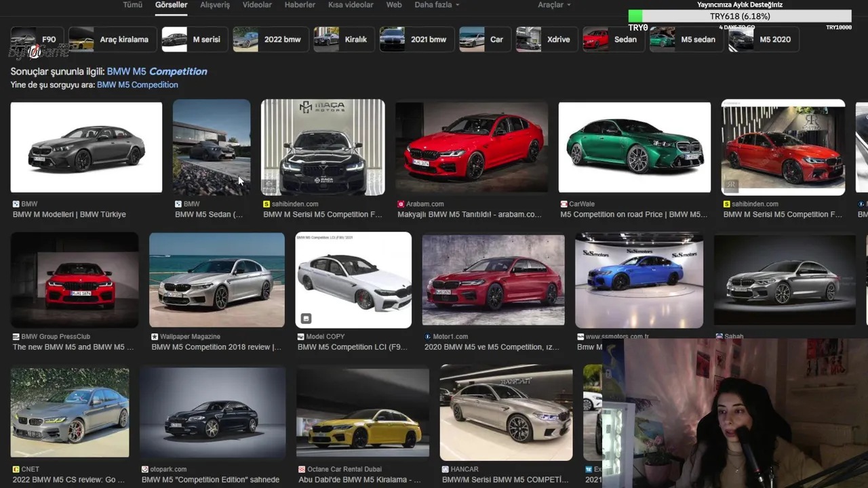Click the Motor1.com source favicon
Viewport: 868px width, 488px height.
tap(427, 337)
